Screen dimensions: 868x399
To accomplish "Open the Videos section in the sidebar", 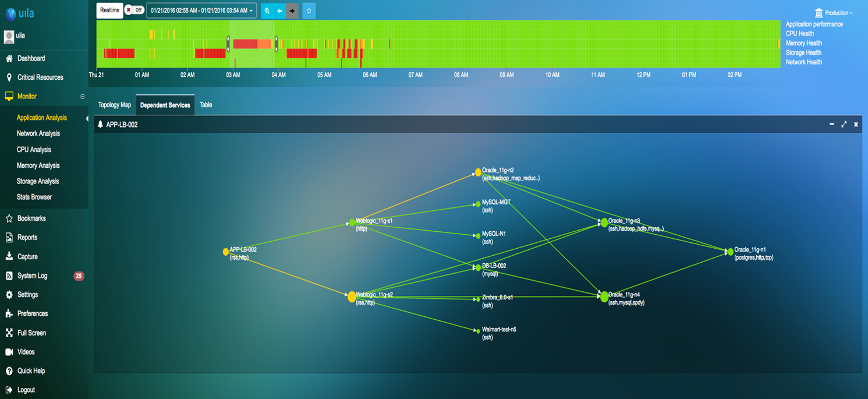I will (x=26, y=352).
